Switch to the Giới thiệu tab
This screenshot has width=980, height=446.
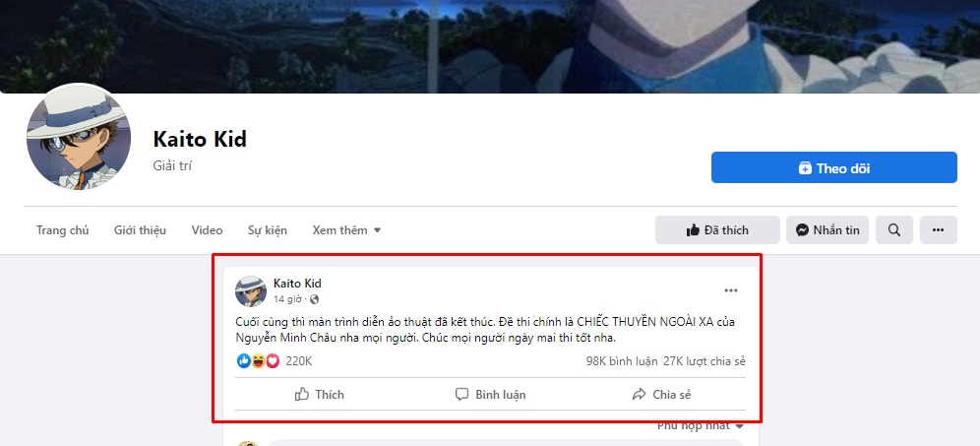pyautogui.click(x=140, y=230)
